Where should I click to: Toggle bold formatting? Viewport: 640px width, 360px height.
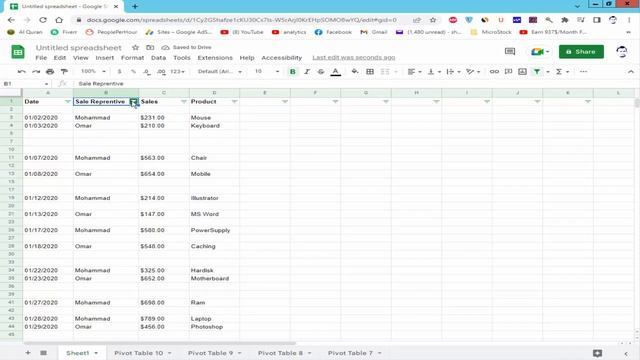tap(293, 71)
